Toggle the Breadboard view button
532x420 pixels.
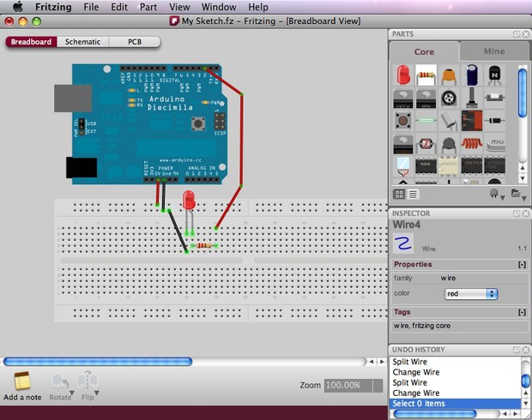(x=31, y=41)
